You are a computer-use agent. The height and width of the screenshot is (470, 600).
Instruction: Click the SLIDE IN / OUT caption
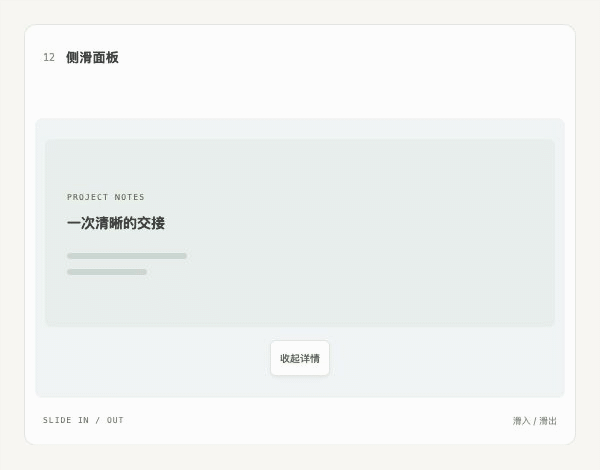(83, 420)
